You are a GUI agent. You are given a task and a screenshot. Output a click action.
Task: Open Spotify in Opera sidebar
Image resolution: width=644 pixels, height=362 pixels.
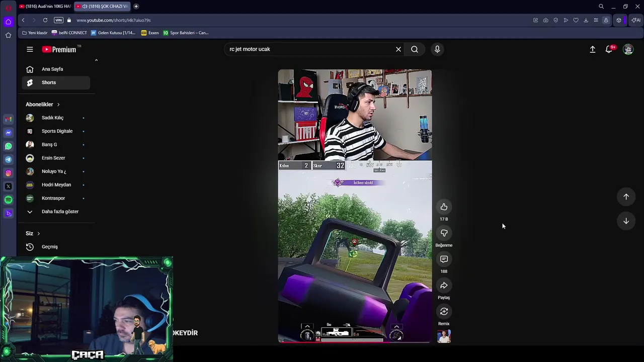[8, 200]
